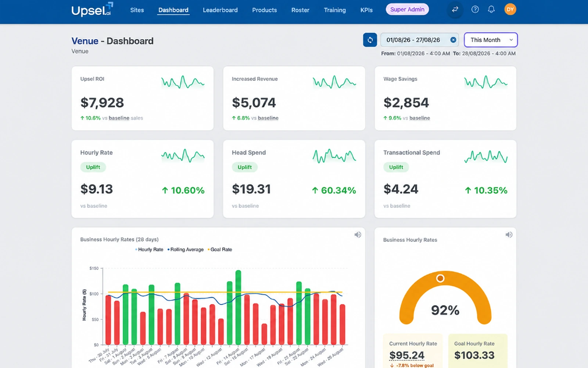Image resolution: width=588 pixels, height=368 pixels.
Task: Go to the Sites tab
Action: tap(137, 10)
